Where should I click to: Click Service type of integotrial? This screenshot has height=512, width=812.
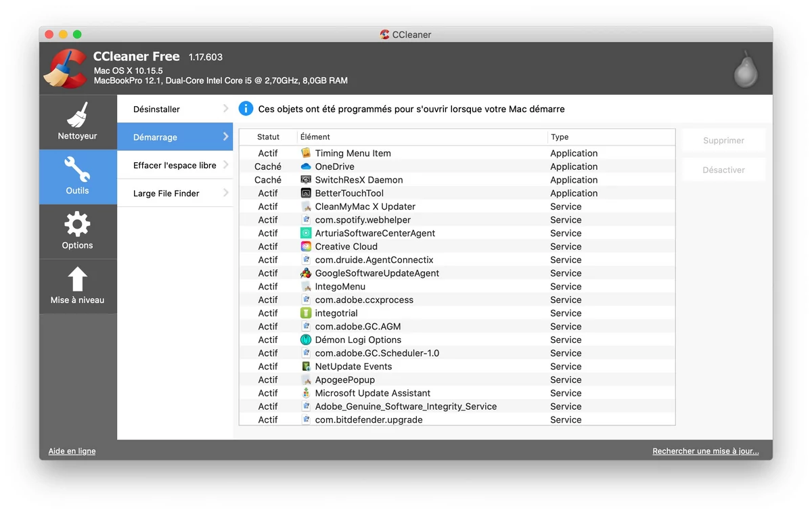coord(566,313)
